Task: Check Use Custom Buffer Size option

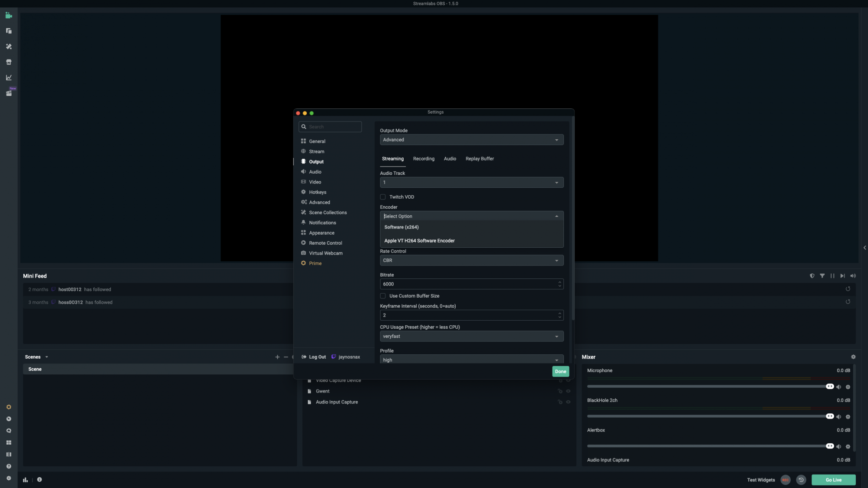Action: coord(383,296)
